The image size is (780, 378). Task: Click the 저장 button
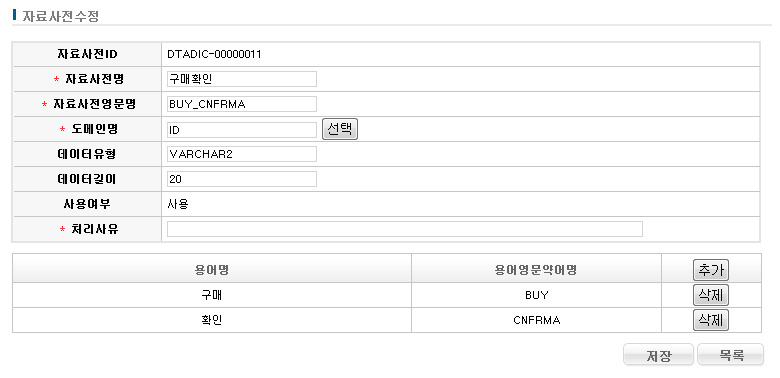pyautogui.click(x=659, y=355)
